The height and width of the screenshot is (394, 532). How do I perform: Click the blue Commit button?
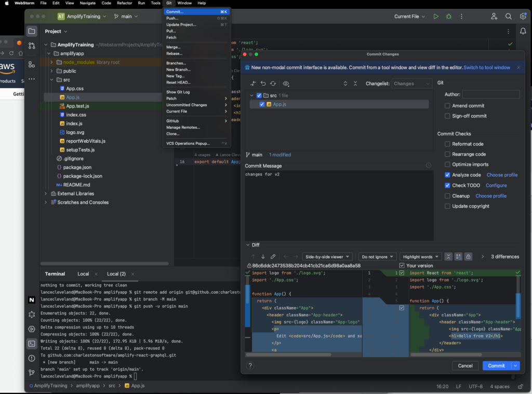(496, 365)
